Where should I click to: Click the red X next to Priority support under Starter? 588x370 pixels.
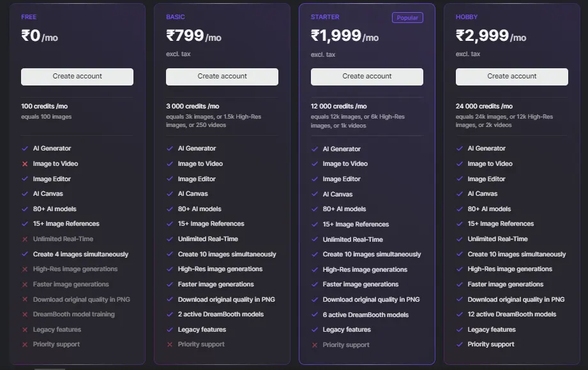315,344
